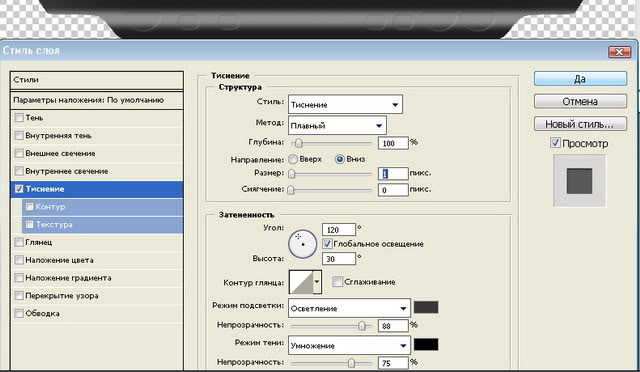Select Стили in the left list
Screen dimensions: 640x372
pyautogui.click(x=97, y=80)
